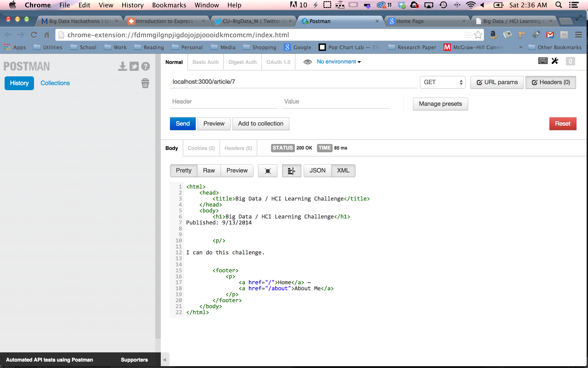This screenshot has width=588, height=368.
Task: Open the Gmail extension icon
Action: coord(550,35)
